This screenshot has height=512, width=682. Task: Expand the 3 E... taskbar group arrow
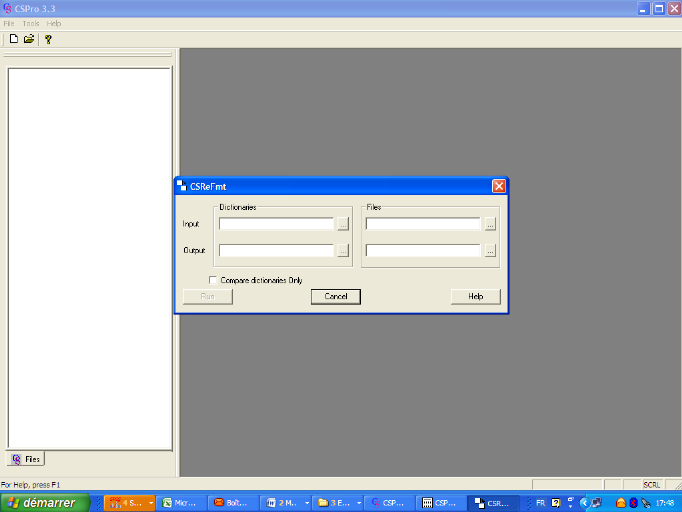(x=359, y=503)
